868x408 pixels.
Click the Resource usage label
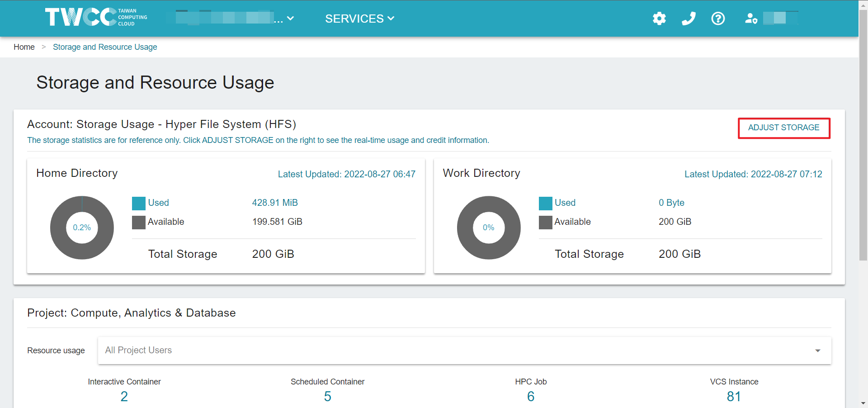[56, 351]
